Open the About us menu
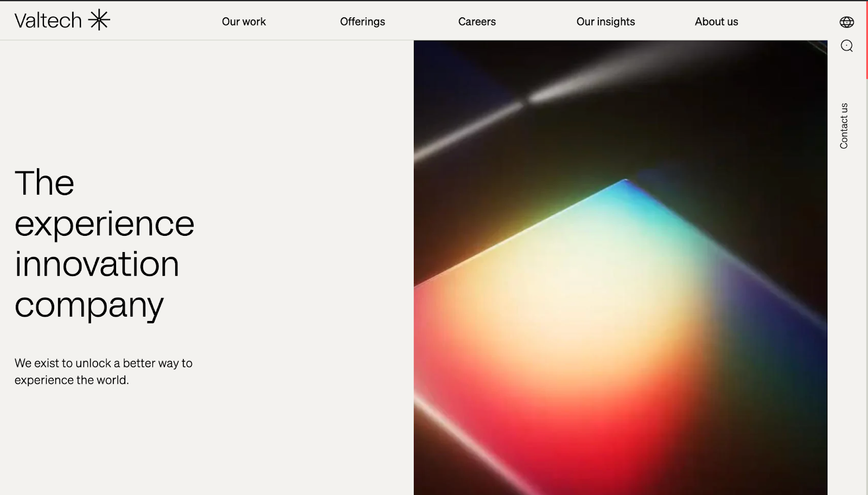868x495 pixels. pos(716,22)
